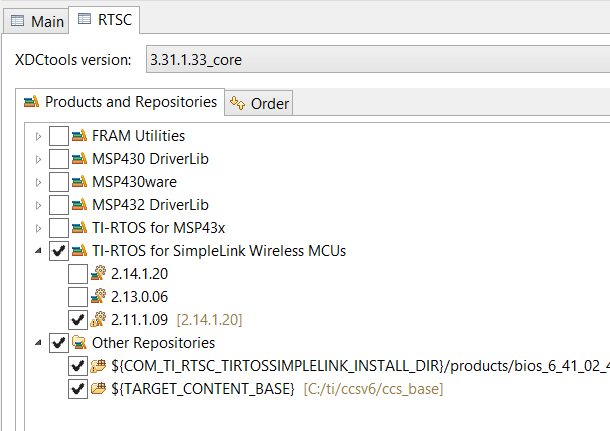Viewport: 610px width, 431px height.
Task: Click the FRAM Utilities product icon
Action: click(80, 136)
